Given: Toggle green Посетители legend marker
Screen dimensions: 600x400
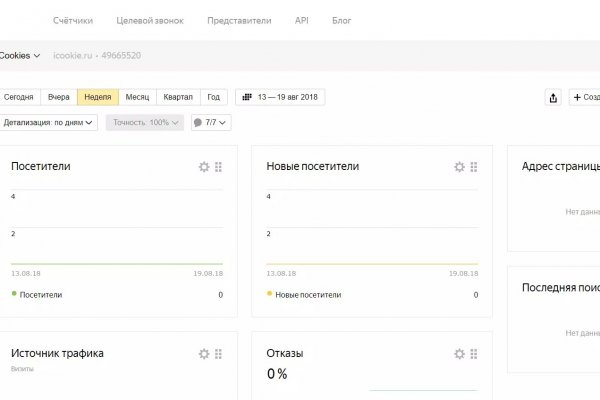Looking at the screenshot, I should coord(15,295).
